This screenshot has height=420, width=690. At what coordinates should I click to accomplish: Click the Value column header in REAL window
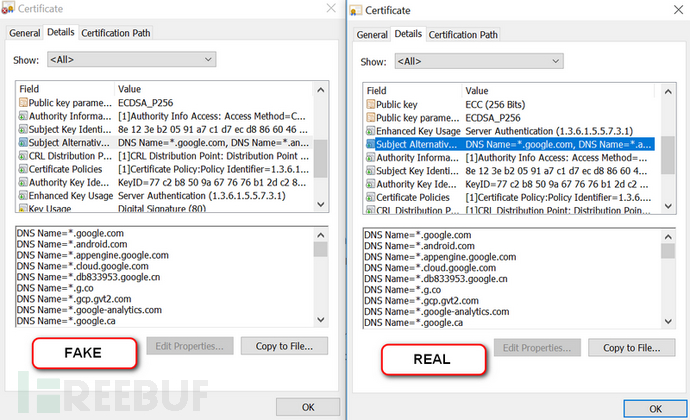click(x=558, y=91)
